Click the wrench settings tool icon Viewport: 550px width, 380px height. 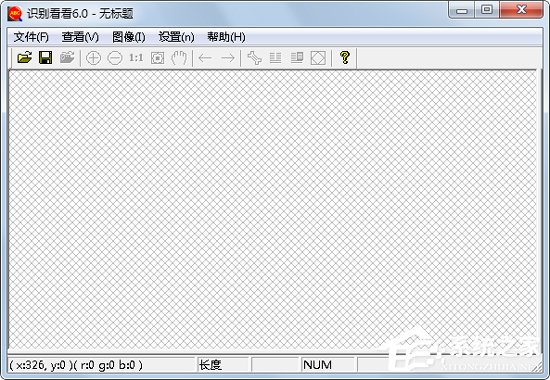pos(254,58)
